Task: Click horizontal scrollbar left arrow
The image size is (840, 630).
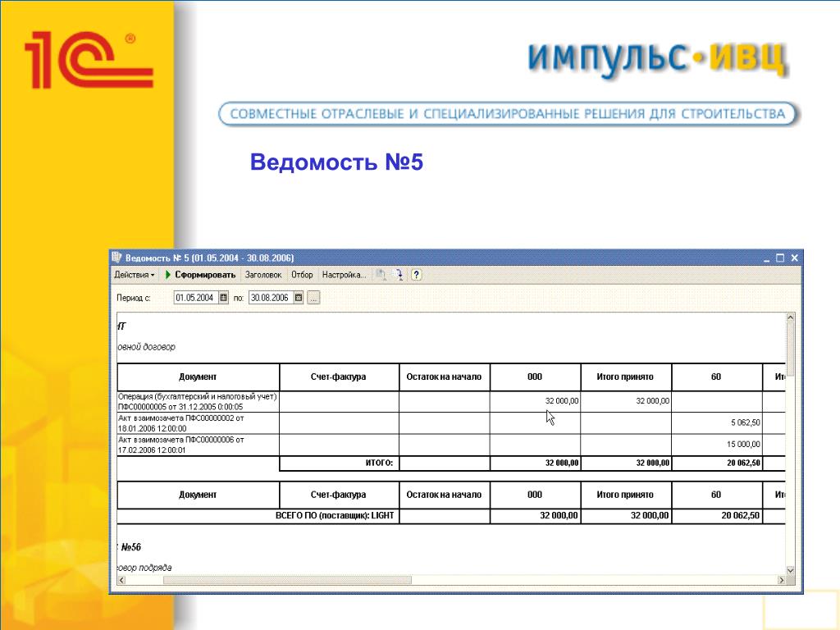Action: [121, 580]
